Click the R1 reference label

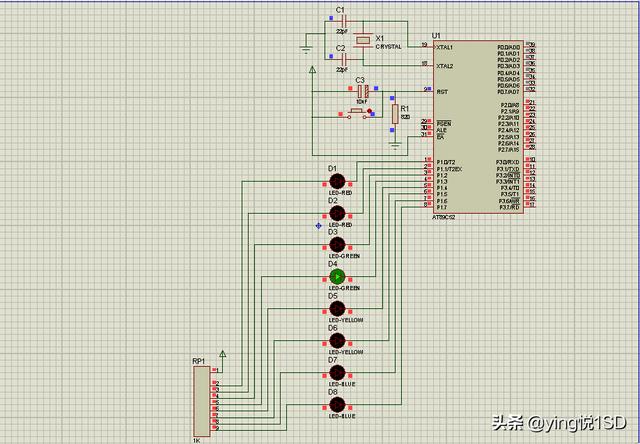[404, 109]
